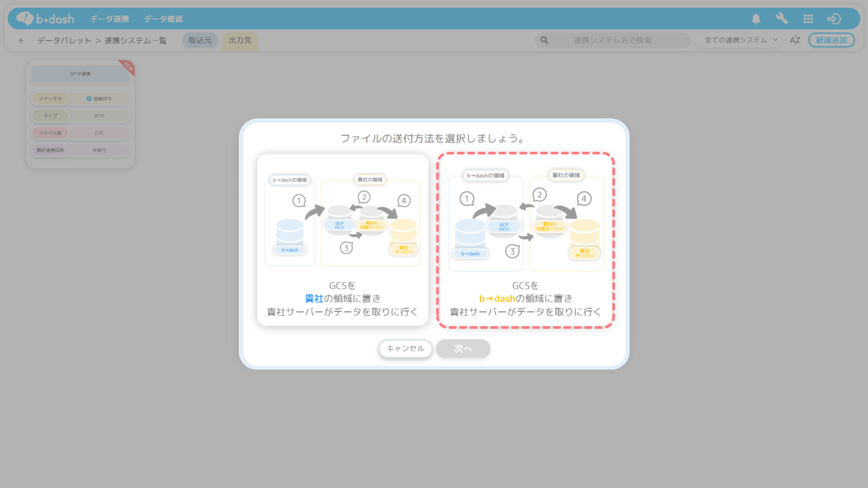Click the ファイル数 label on SFTP card
Screen dimensions: 868x488
pos(50,133)
